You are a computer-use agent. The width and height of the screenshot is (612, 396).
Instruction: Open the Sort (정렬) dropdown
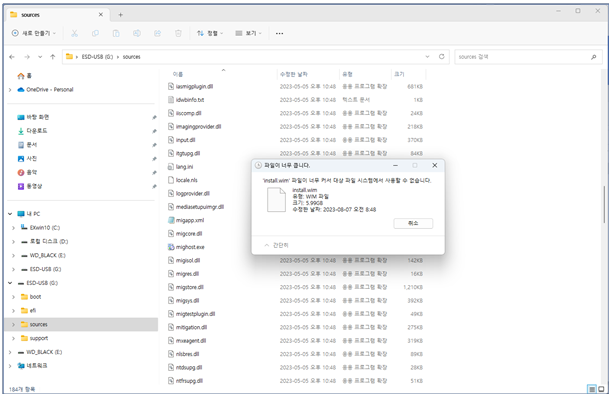click(210, 34)
